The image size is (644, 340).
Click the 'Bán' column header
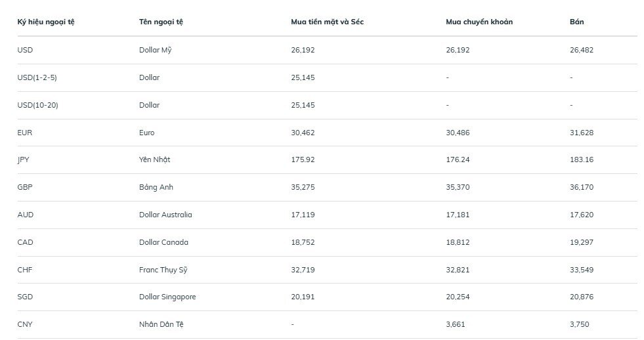(576, 22)
